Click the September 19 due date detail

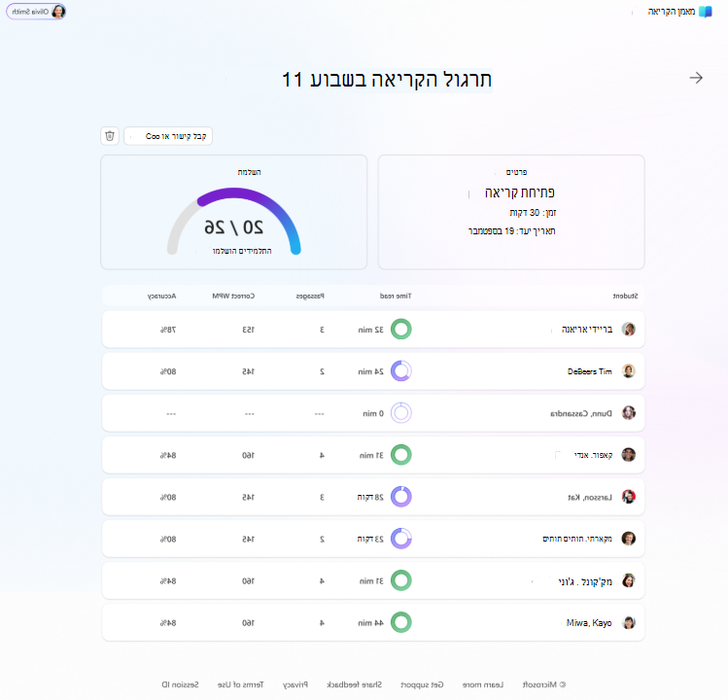pyautogui.click(x=511, y=230)
